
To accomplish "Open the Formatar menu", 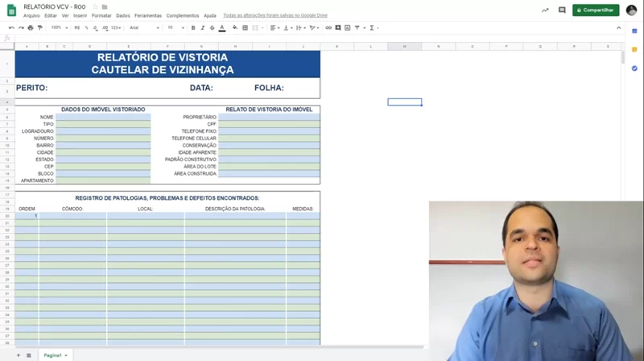I will 101,15.
